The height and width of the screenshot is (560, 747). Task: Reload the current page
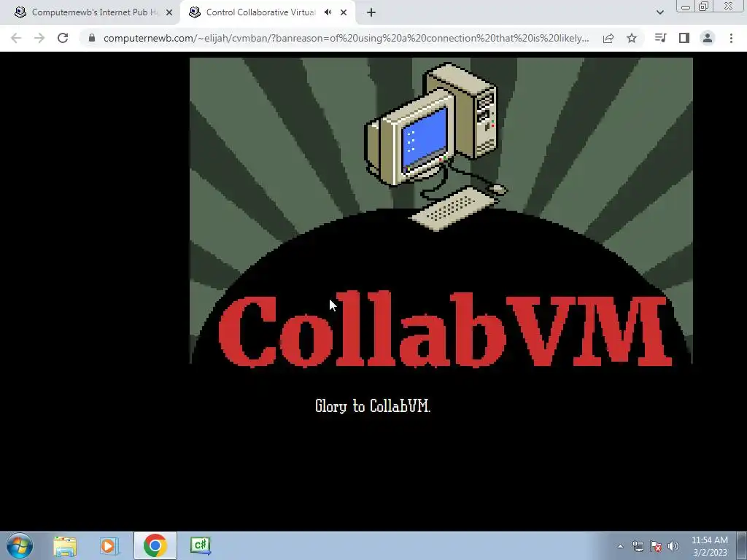point(63,38)
